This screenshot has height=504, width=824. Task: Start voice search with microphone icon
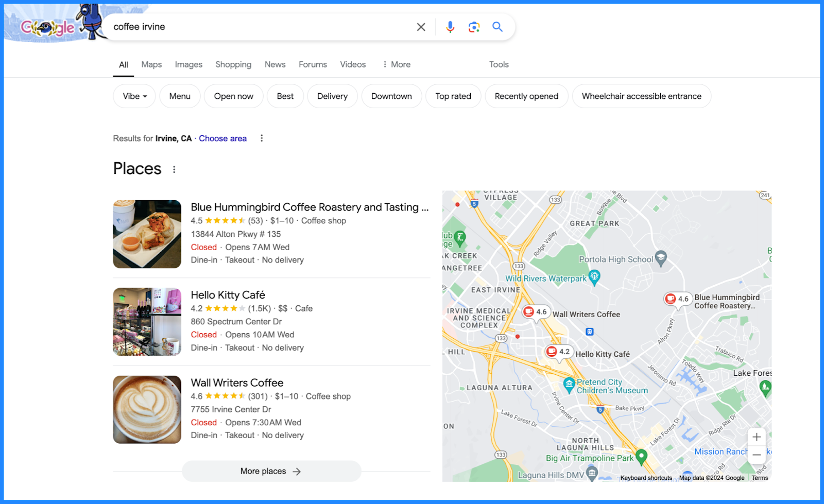click(450, 27)
